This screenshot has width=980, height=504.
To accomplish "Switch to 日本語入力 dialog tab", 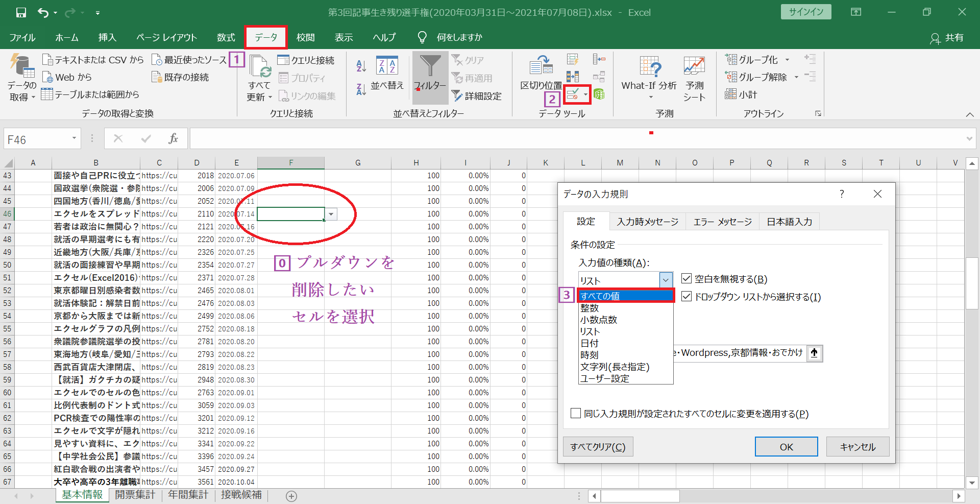I will click(x=789, y=222).
